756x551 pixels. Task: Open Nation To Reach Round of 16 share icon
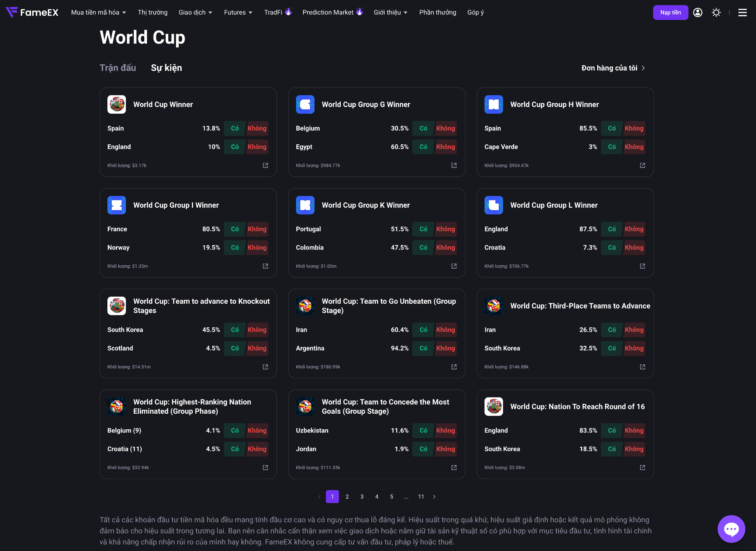(643, 468)
